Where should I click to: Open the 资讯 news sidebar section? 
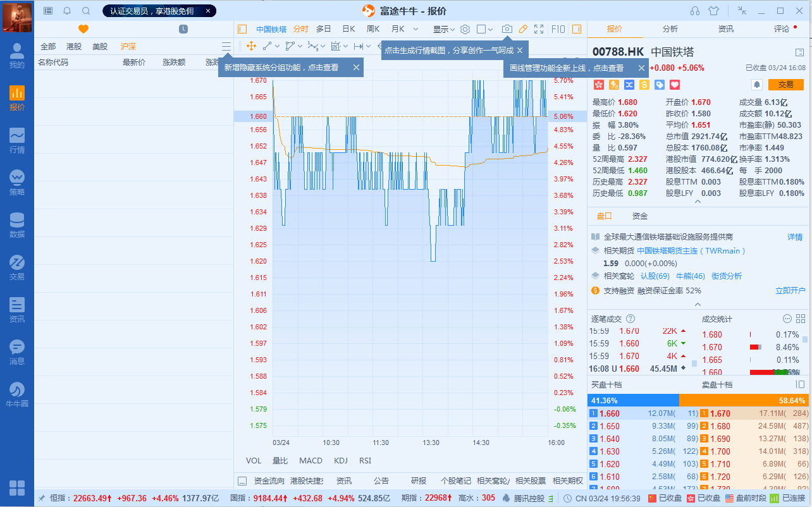click(17, 310)
